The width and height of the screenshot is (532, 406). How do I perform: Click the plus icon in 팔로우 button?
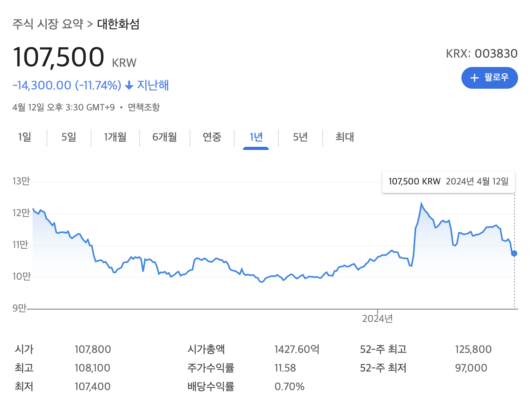coord(475,78)
